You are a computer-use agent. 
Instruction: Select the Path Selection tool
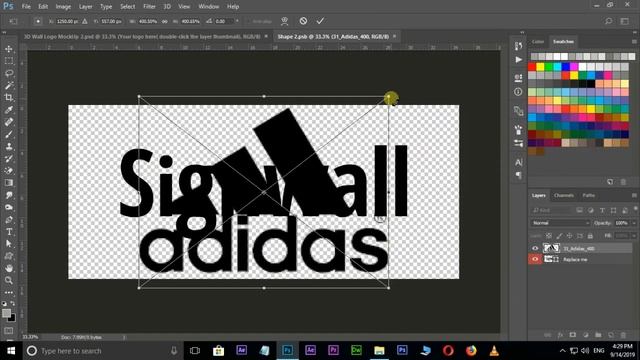(x=9, y=244)
